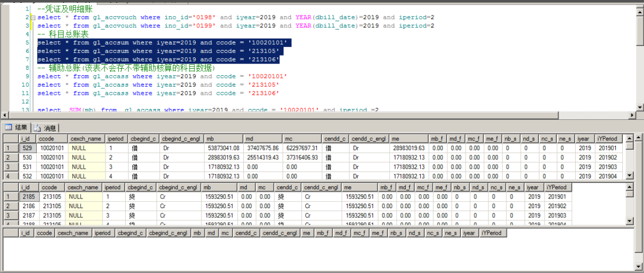Viewport: 644px width, 273px height.
Task: Click the 213105 grid's scrollbar down arrow
Action: point(629,221)
